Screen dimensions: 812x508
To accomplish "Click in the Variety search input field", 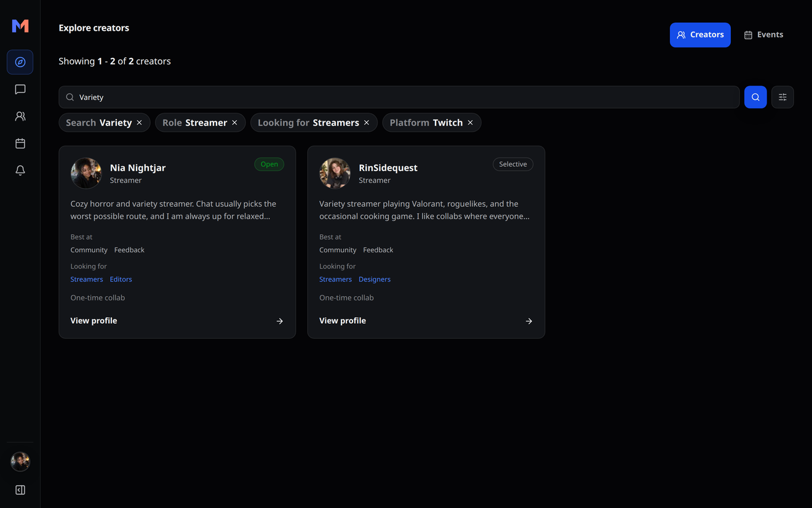I will [399, 97].
